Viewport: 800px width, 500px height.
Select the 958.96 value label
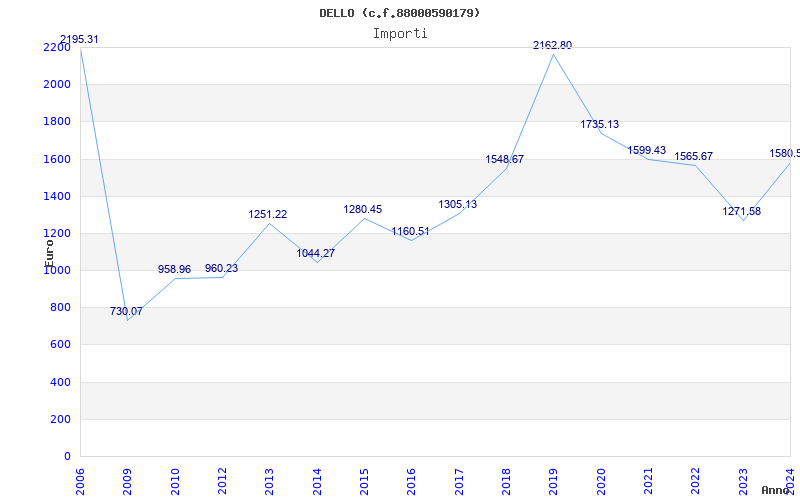175,269
